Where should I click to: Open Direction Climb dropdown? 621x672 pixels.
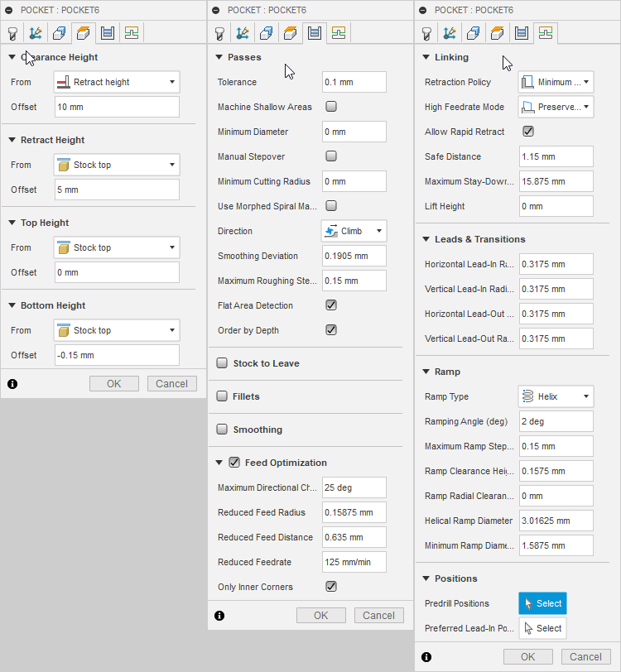click(354, 231)
